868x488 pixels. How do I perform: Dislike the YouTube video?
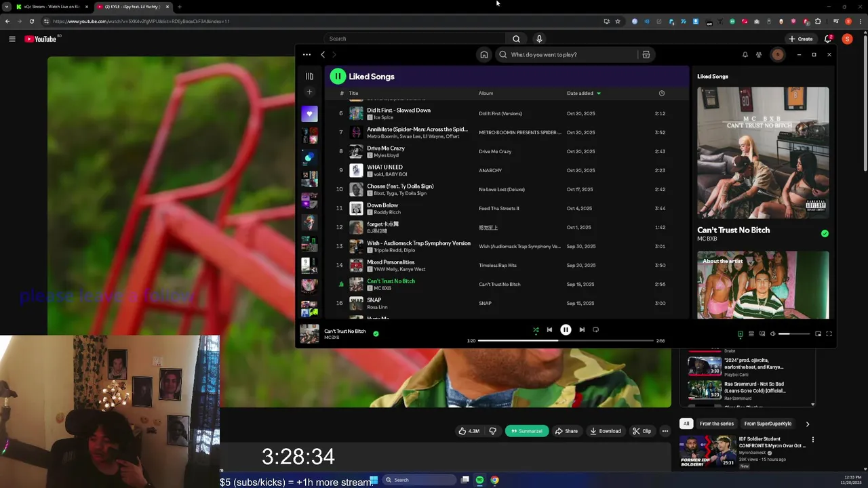coord(493,431)
